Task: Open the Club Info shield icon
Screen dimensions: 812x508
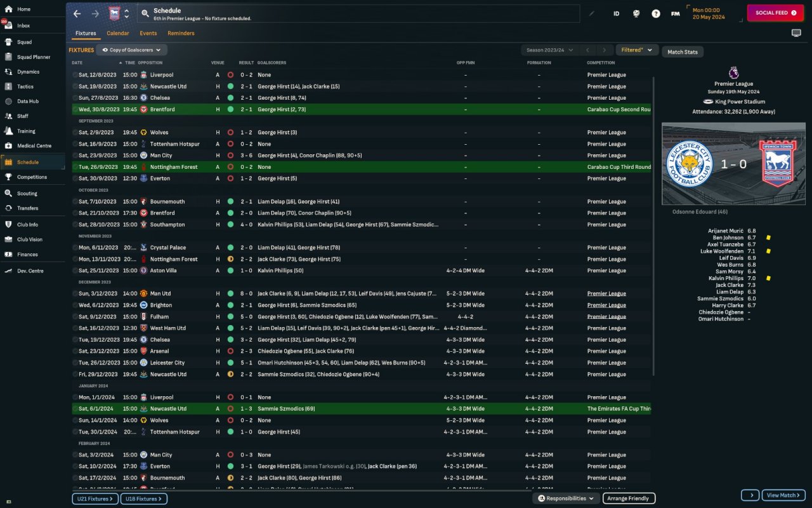Action: [x=8, y=224]
